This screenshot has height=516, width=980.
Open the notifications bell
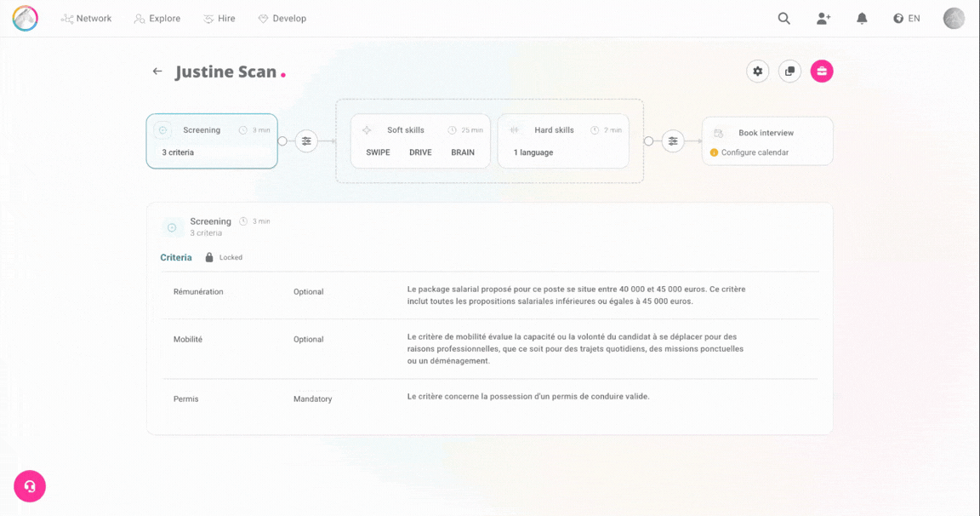(x=862, y=19)
